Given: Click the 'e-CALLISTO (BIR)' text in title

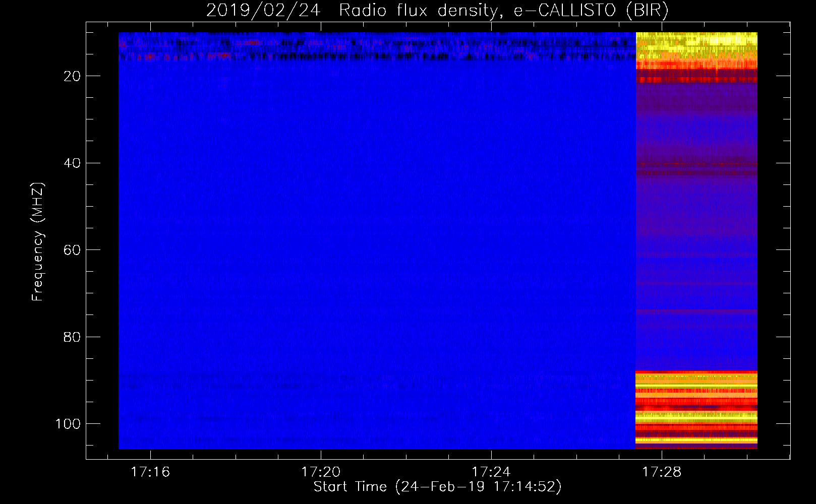Looking at the screenshot, I should tap(591, 10).
